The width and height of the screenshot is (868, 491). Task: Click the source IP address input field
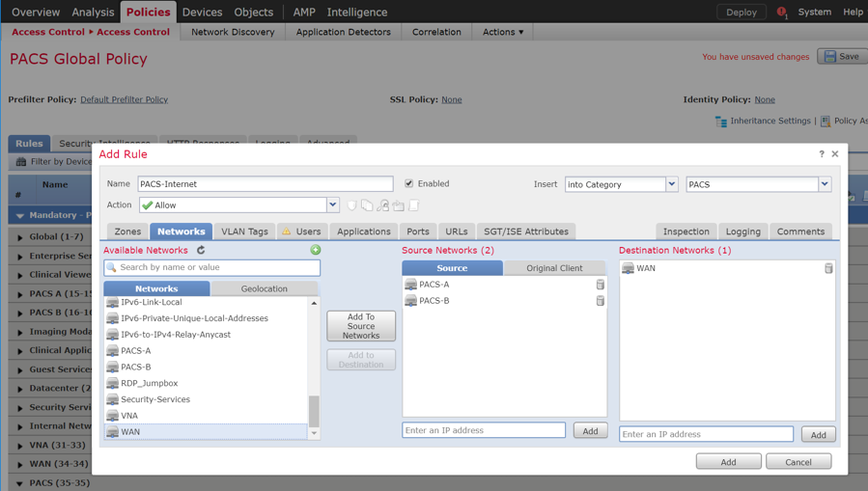484,430
